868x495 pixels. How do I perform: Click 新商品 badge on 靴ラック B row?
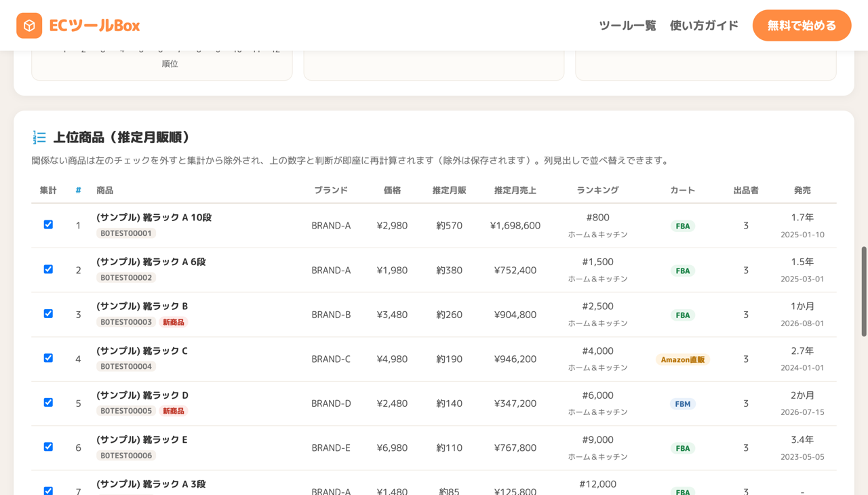174,322
